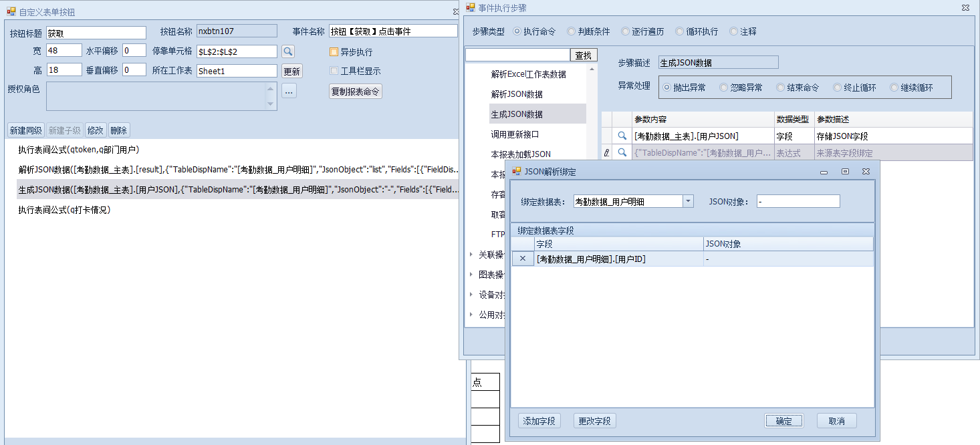Click magnifier icon in the TableDispName expression row
Viewport: 980px width, 445px height.
point(622,153)
